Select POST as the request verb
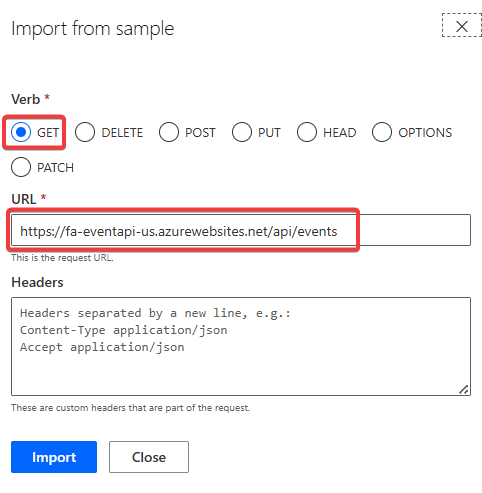The image size is (482, 493). pyautogui.click(x=169, y=132)
